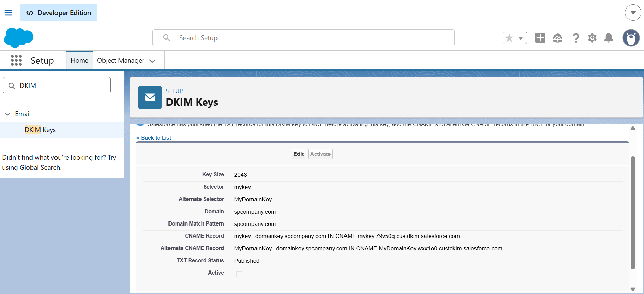This screenshot has height=294, width=644.
Task: Collapse the Email section in sidebar
Action: click(x=7, y=114)
